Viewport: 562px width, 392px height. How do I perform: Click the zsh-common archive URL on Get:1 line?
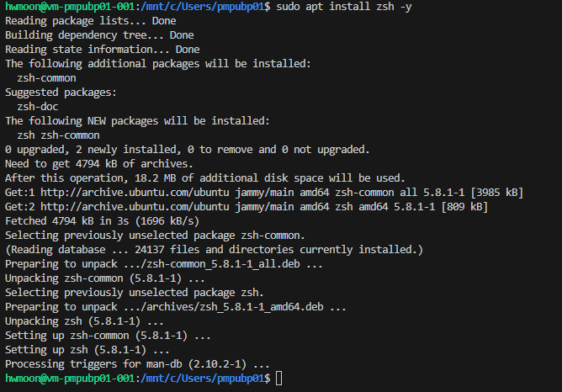point(135,193)
